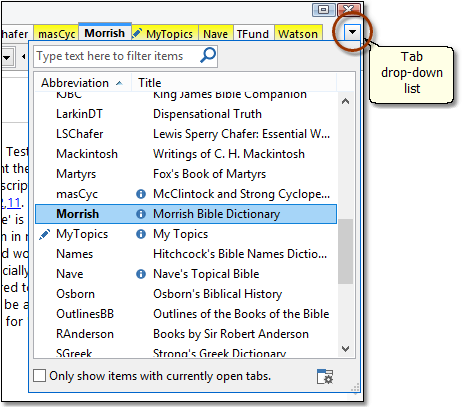Select RAnderson Books by Sir Robert Anderson

(186, 334)
